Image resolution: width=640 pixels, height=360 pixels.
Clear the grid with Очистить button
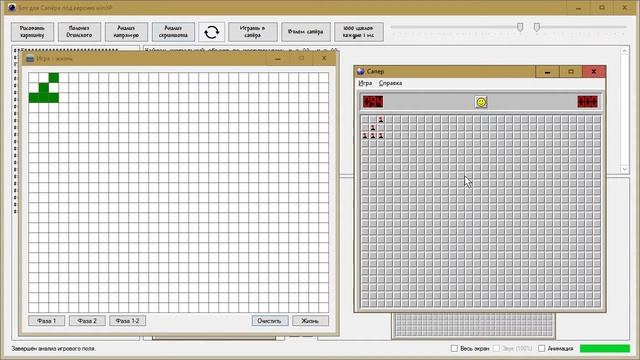point(270,321)
